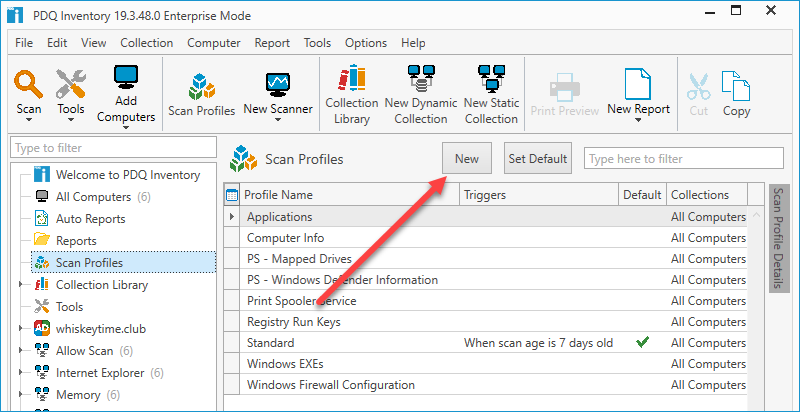
Task: Click the Collection Library books icon in the tree
Action: [41, 285]
